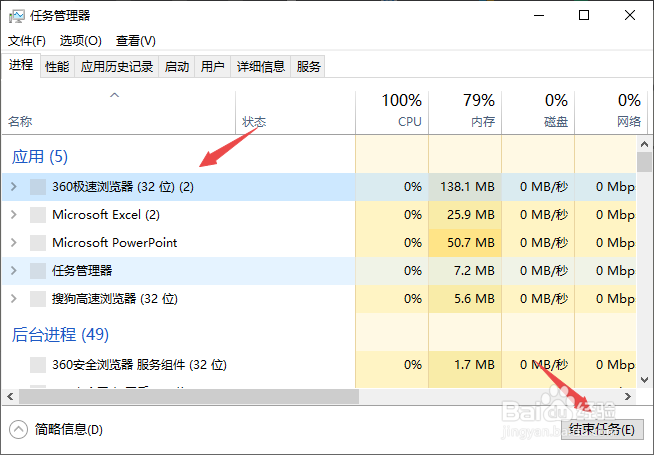
Task: Switch to the 用户 tab
Action: (212, 66)
